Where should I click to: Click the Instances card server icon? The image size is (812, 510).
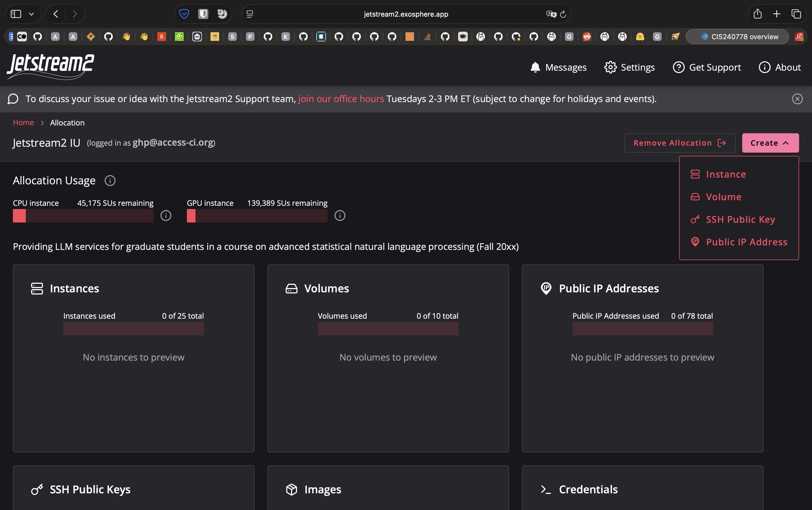pyautogui.click(x=37, y=288)
